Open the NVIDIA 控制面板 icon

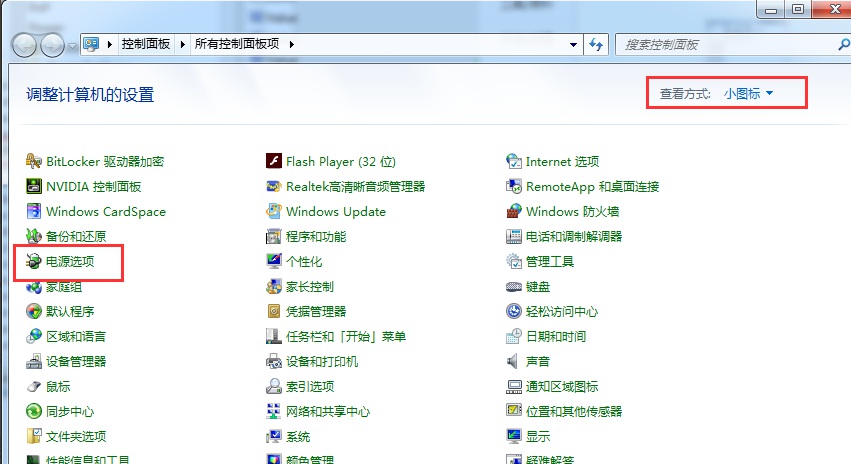click(35, 186)
